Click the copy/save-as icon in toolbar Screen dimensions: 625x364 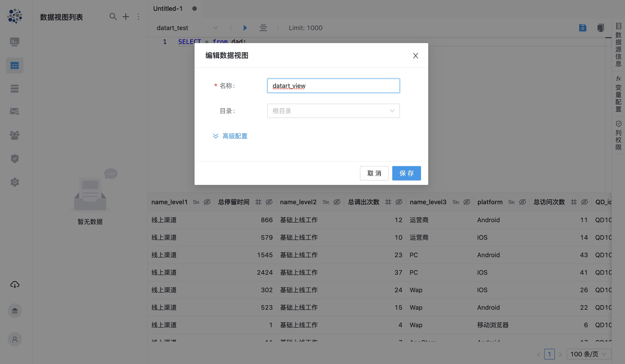point(601,28)
